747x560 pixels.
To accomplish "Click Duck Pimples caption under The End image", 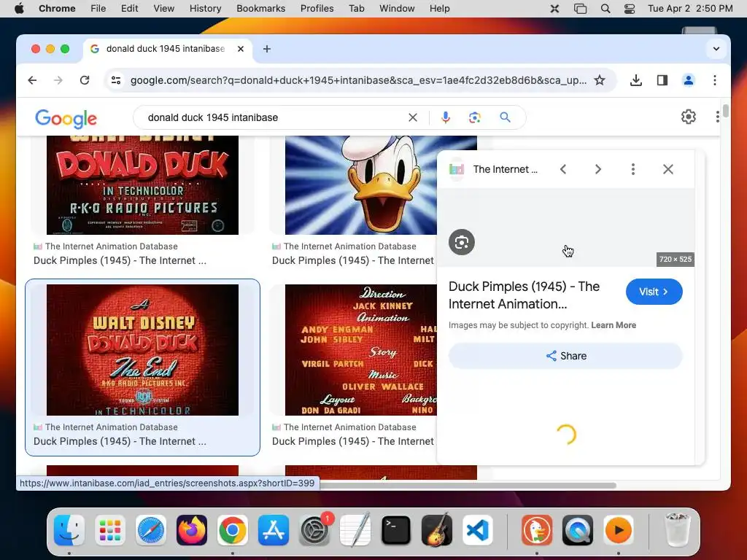I will coord(120,441).
